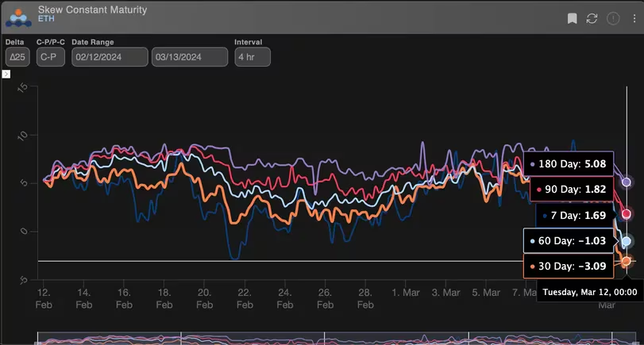Click the bookmark icon in the header
The height and width of the screenshot is (345, 644).
point(572,18)
